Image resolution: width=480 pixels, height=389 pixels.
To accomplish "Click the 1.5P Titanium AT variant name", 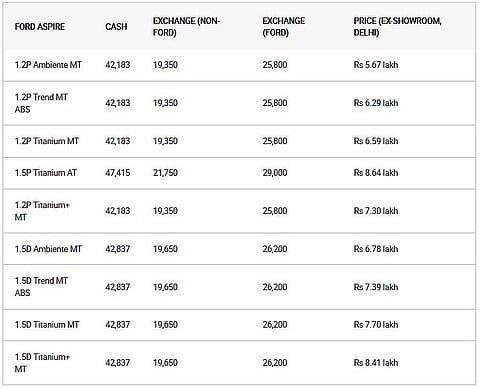I will point(46,173).
